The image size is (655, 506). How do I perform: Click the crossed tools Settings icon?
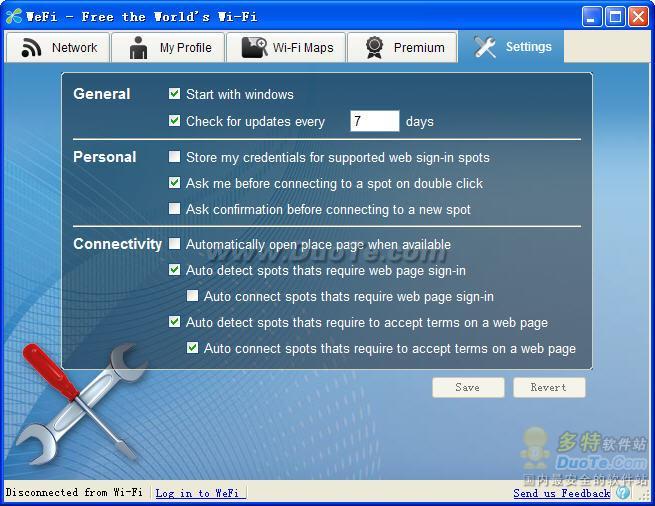click(x=485, y=46)
